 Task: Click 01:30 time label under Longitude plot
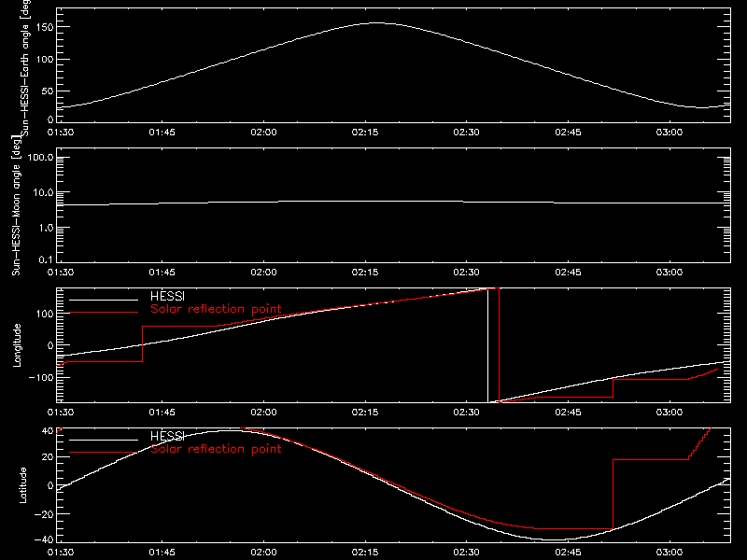click(61, 413)
